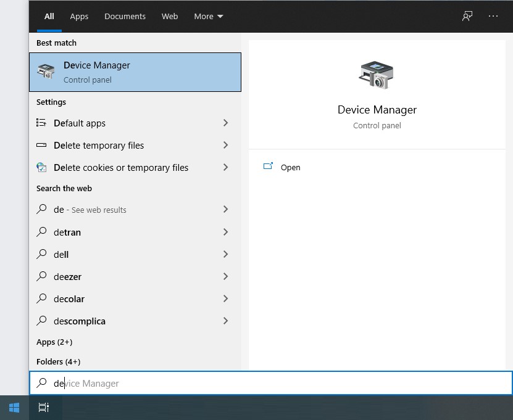Show the Folders (4+) results group
This screenshot has width=513, height=420.
coord(58,362)
